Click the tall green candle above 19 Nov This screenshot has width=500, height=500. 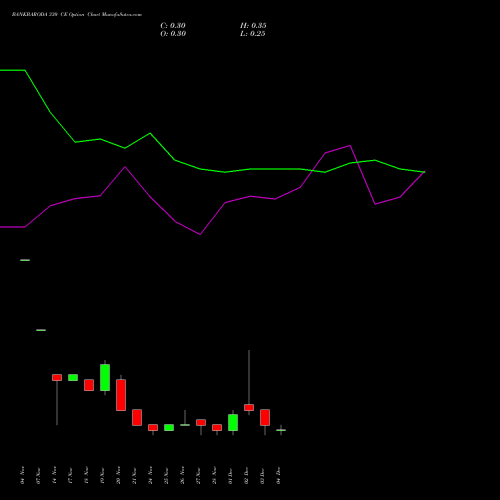105,377
